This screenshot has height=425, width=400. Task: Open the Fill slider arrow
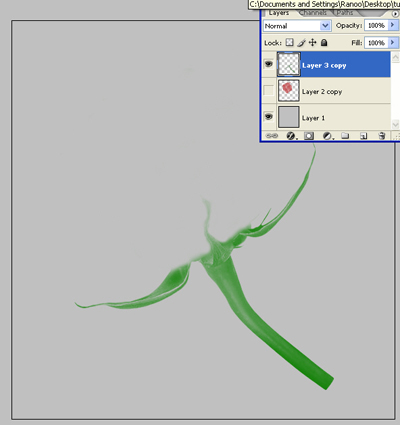[393, 43]
